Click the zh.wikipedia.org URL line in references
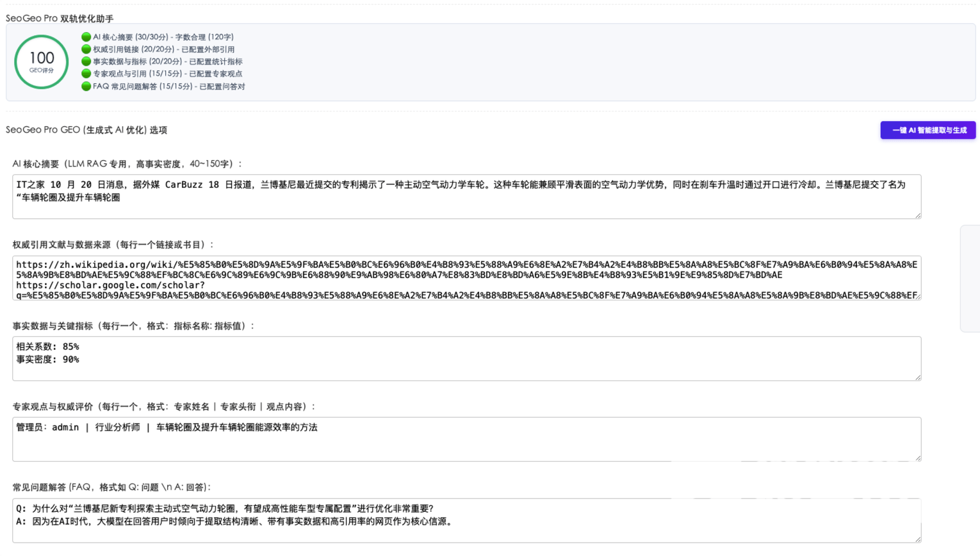The width and height of the screenshot is (980, 556). (466, 270)
